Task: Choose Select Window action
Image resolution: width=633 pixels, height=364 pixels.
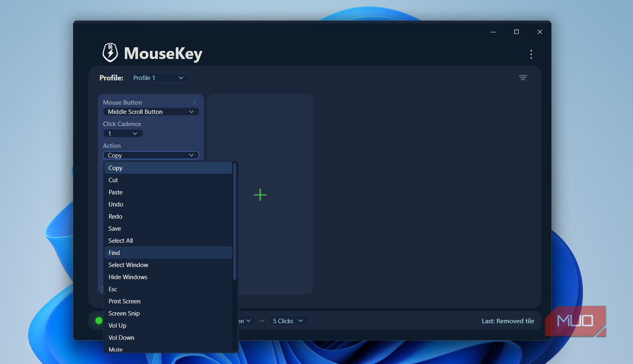Action: point(168,265)
